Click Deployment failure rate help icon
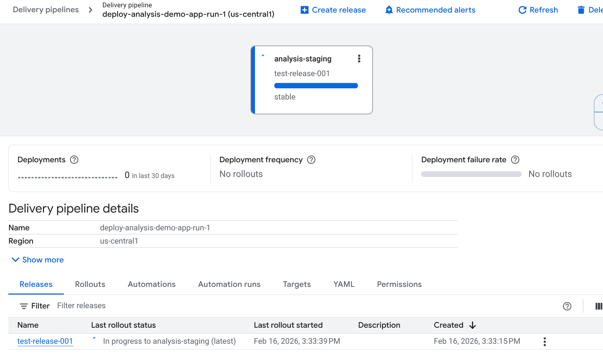 (515, 160)
